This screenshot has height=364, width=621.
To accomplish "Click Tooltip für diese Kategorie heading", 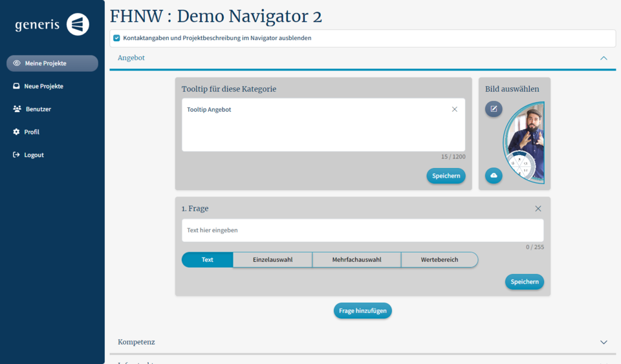I will pyautogui.click(x=229, y=89).
